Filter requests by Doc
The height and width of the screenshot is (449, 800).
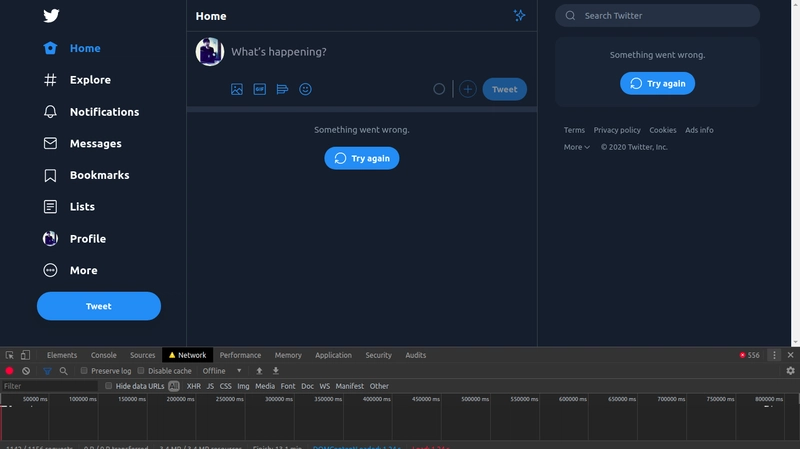coord(308,386)
